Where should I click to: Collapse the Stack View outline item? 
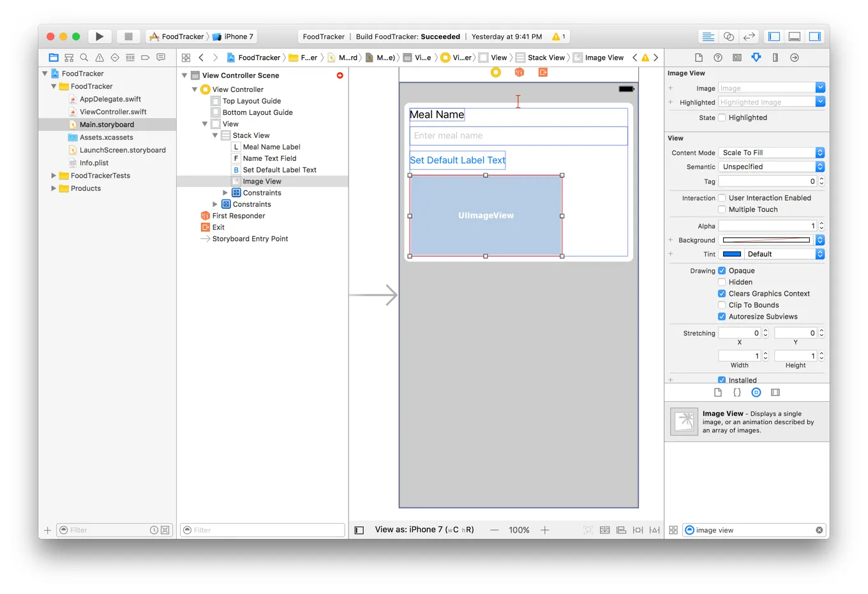click(x=215, y=135)
